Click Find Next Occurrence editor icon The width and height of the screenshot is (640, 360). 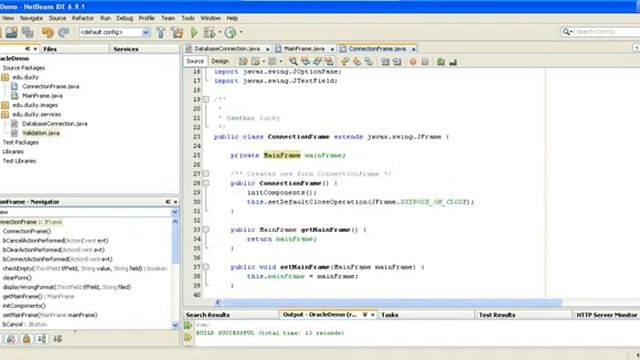[x=317, y=62]
